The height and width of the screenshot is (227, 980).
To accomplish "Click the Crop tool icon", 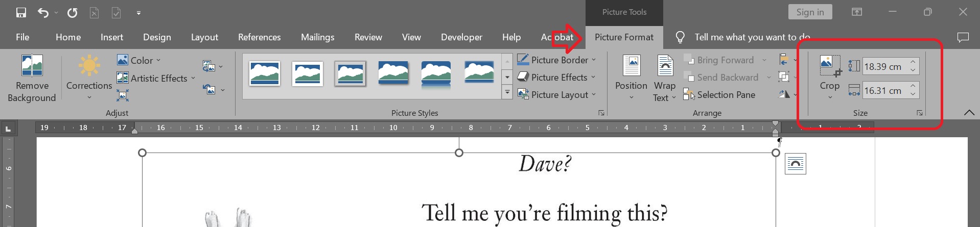I will point(830,67).
